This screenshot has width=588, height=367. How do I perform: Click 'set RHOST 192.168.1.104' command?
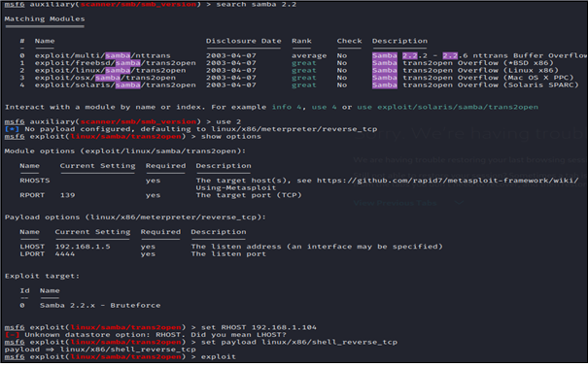[259, 327]
